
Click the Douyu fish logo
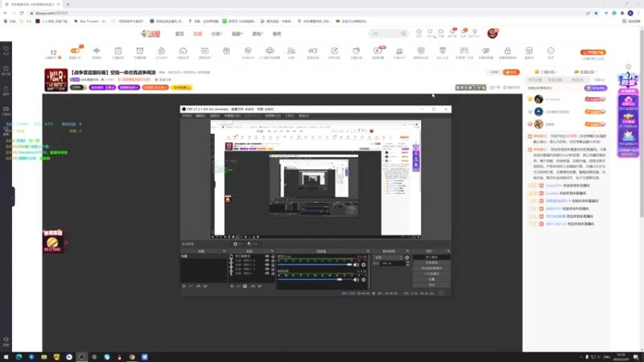coord(151,34)
